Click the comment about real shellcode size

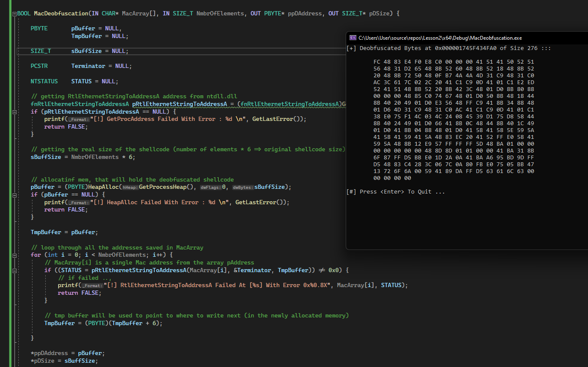pos(188,149)
